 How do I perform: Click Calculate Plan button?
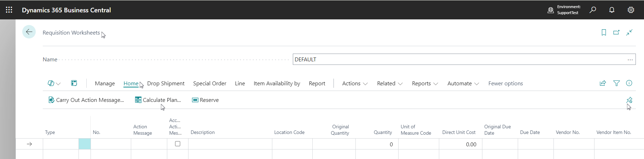pyautogui.click(x=158, y=100)
